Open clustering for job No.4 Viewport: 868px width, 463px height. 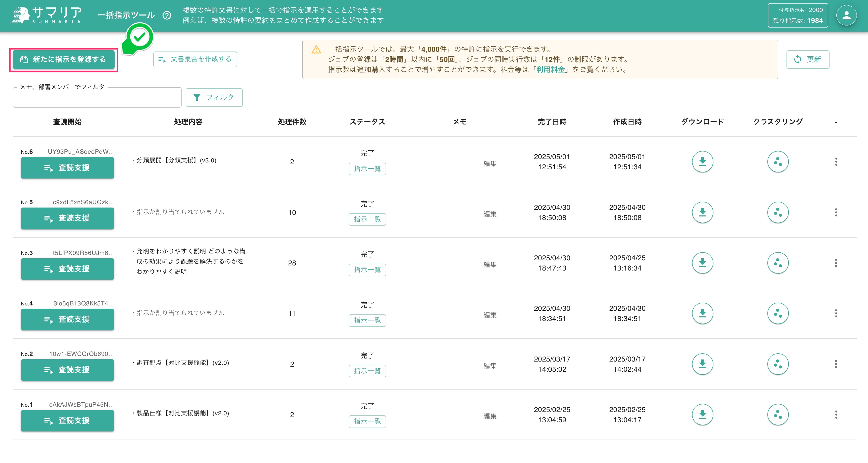point(777,313)
